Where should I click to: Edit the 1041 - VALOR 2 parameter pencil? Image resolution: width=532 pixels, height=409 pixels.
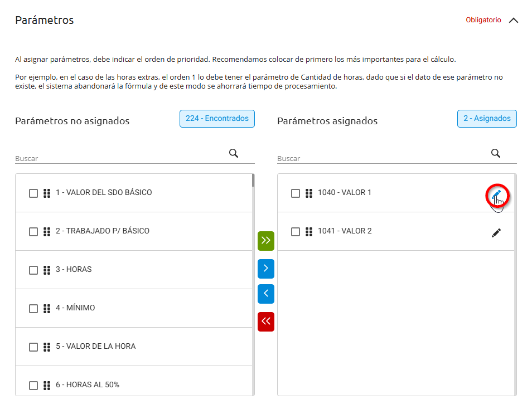tap(496, 233)
